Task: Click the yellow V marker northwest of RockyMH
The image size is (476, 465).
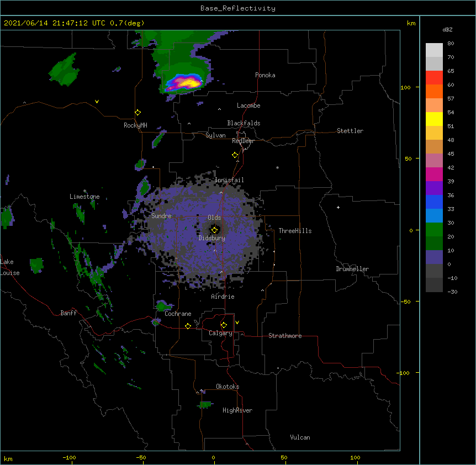Action: pos(97,102)
